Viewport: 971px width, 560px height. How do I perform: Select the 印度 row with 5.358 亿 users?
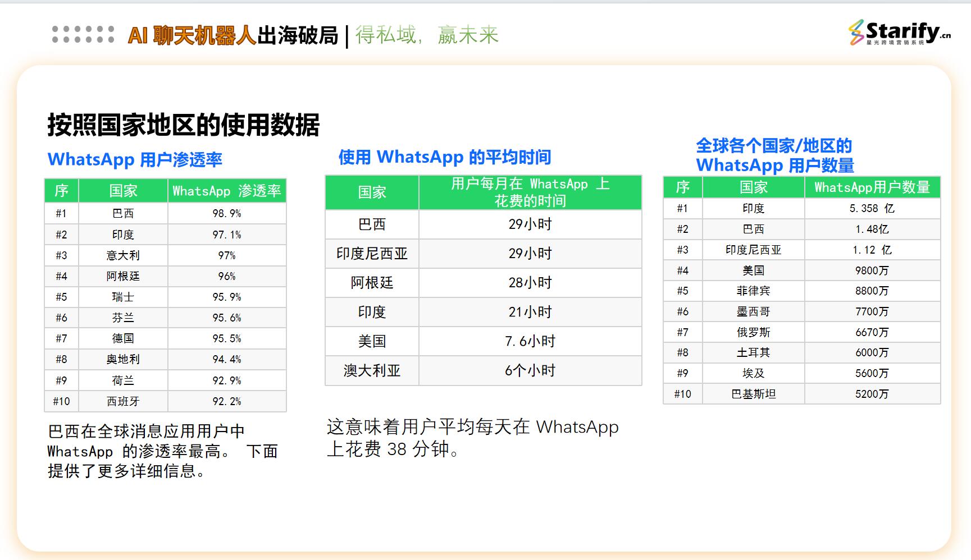803,208
